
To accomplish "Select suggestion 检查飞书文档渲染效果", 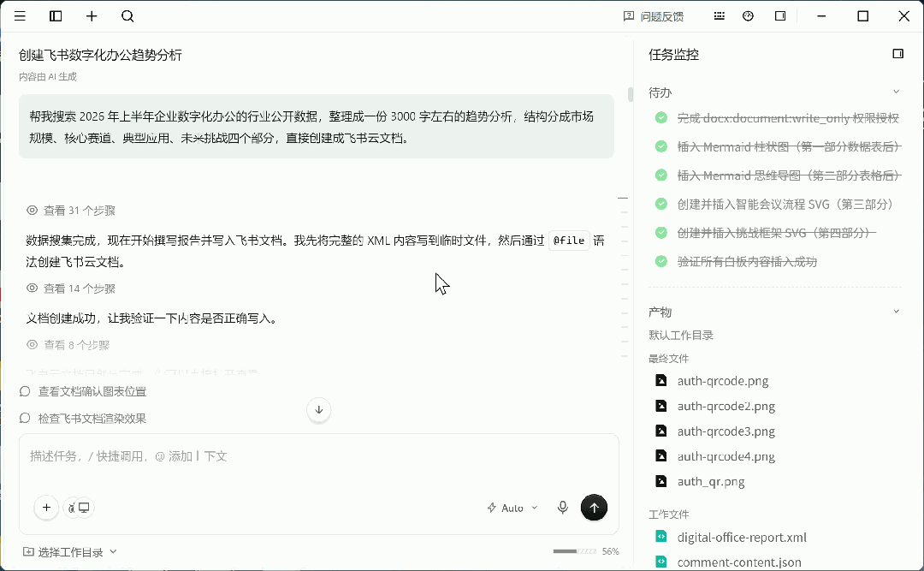I will point(92,419).
